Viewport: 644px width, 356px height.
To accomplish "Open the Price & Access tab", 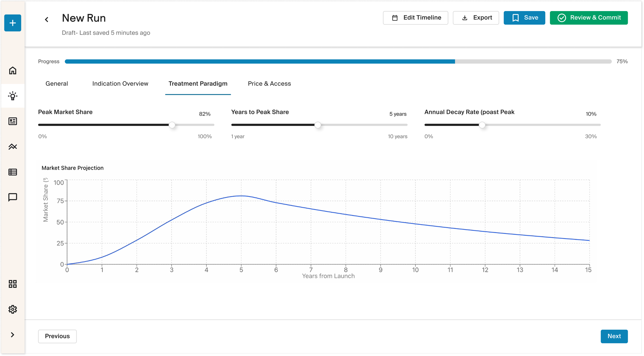I will (269, 84).
